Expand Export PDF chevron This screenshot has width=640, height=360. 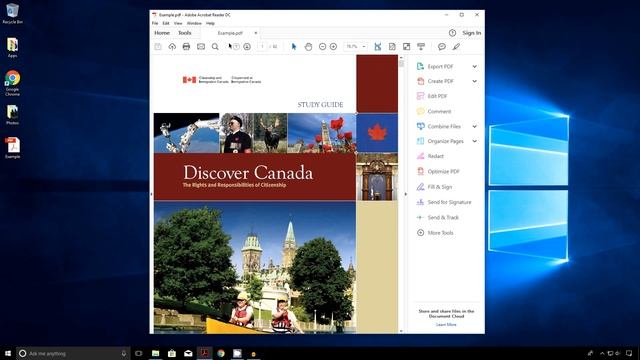pos(475,66)
